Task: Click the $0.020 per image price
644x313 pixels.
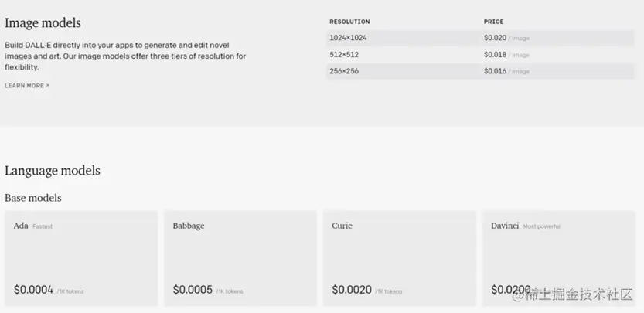Action: click(495, 38)
